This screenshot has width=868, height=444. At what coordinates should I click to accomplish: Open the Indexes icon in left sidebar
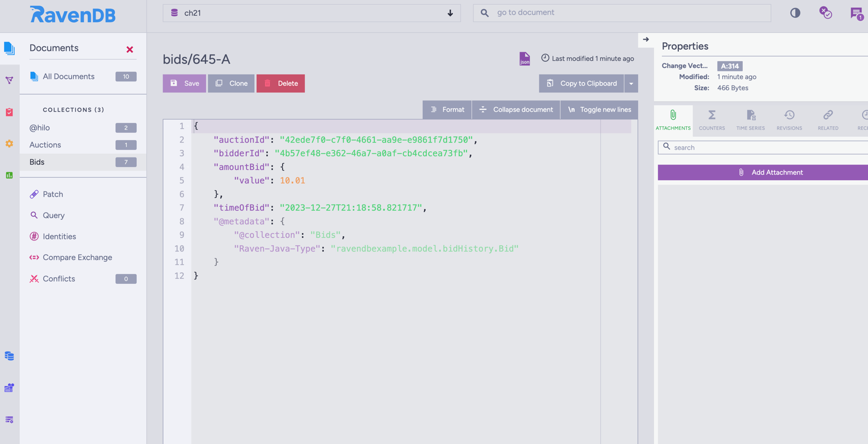[10, 80]
